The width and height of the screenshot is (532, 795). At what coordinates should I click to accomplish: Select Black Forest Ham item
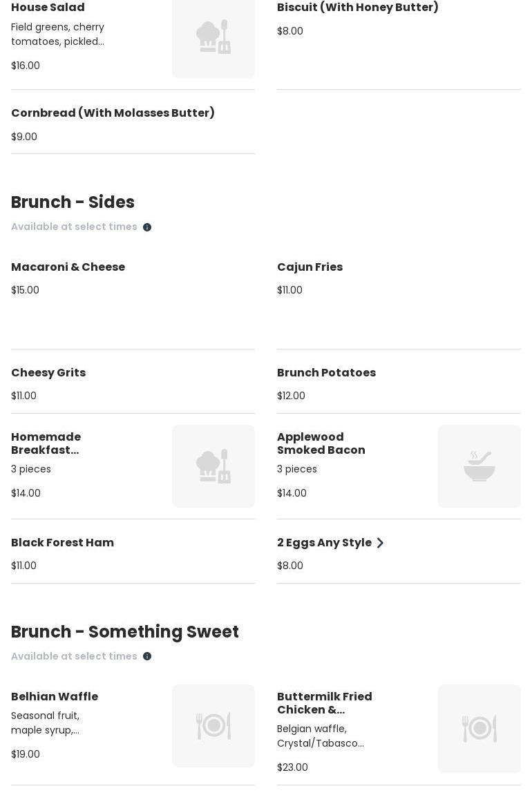pos(62,543)
